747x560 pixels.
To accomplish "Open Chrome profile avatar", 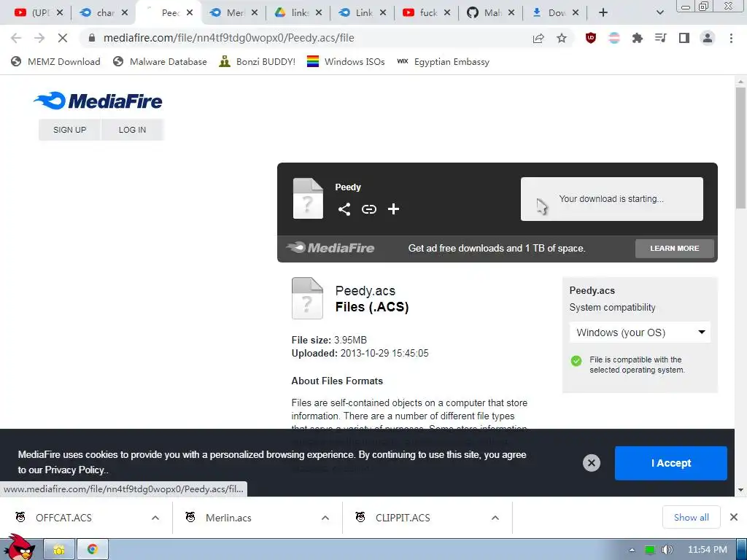I will point(708,38).
